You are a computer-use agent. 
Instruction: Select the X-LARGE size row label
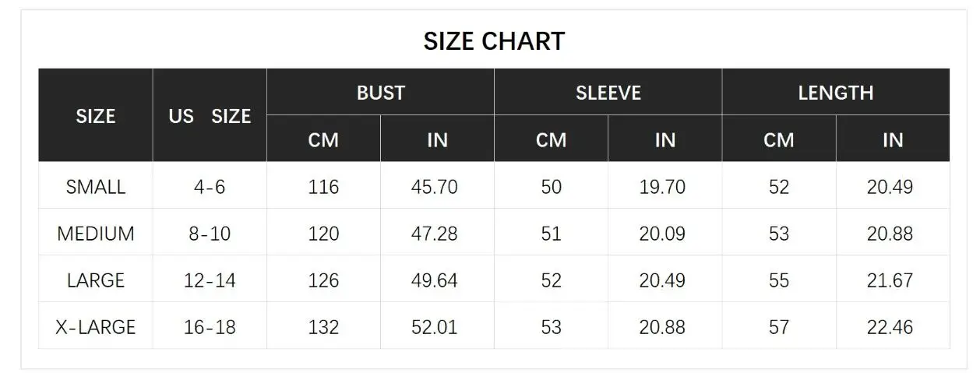tap(96, 327)
